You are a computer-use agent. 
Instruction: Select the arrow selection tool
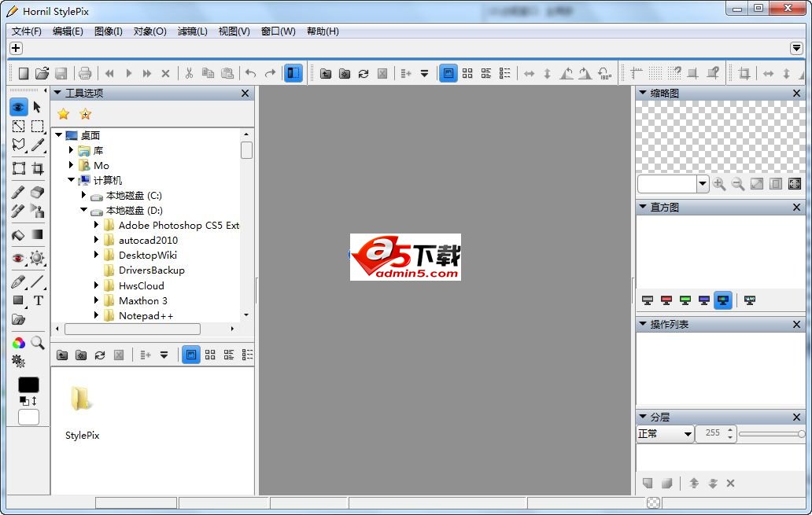coord(36,107)
